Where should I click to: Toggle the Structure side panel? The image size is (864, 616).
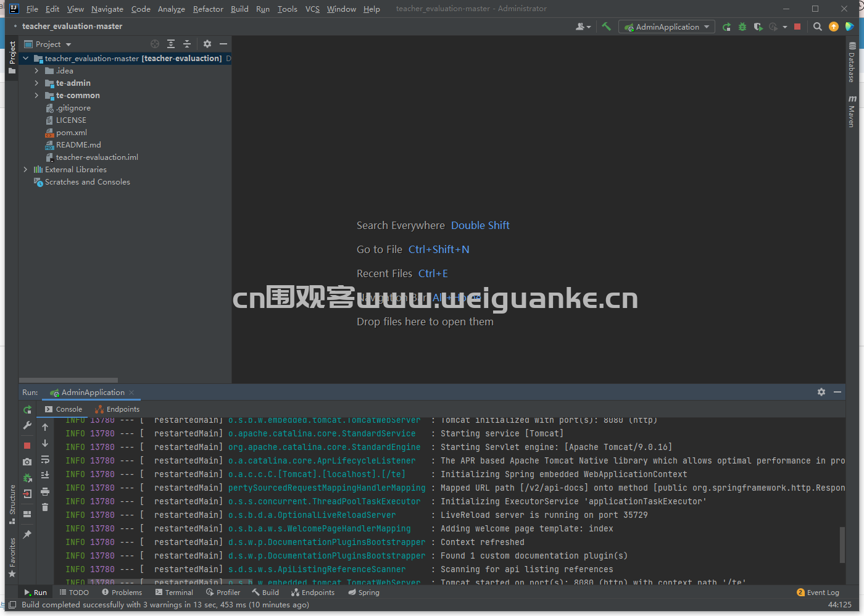tap(12, 505)
